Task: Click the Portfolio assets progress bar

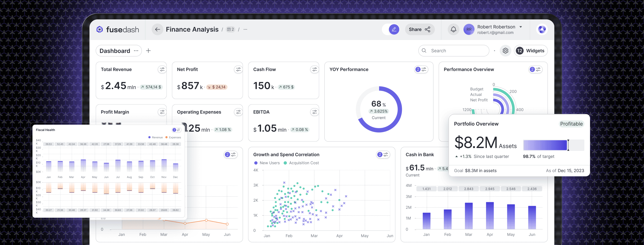Action: [x=554, y=145]
